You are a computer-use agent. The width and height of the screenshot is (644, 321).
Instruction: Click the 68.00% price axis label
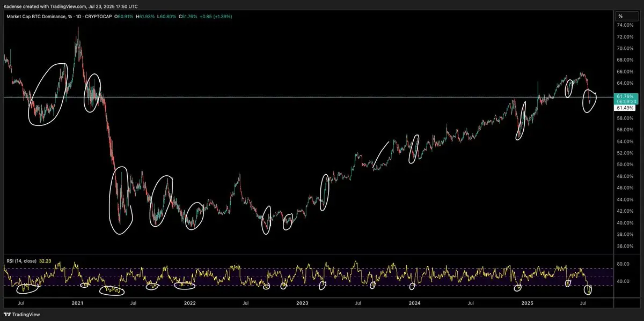click(626, 60)
